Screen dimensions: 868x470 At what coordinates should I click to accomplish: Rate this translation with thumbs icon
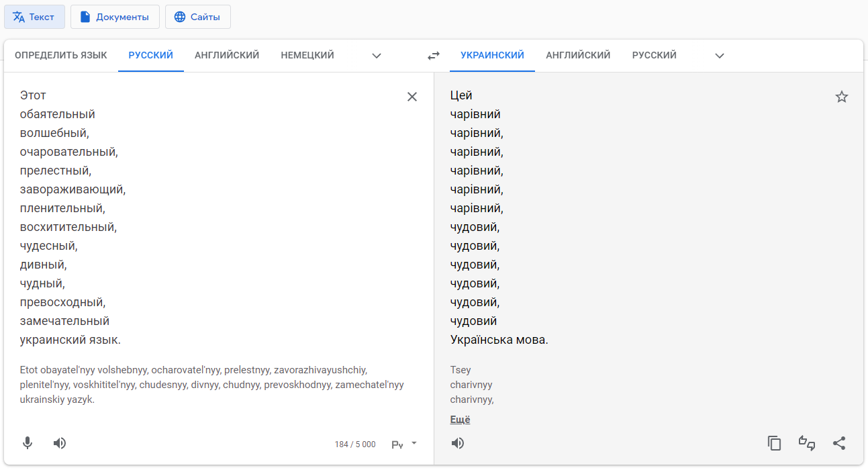click(807, 443)
